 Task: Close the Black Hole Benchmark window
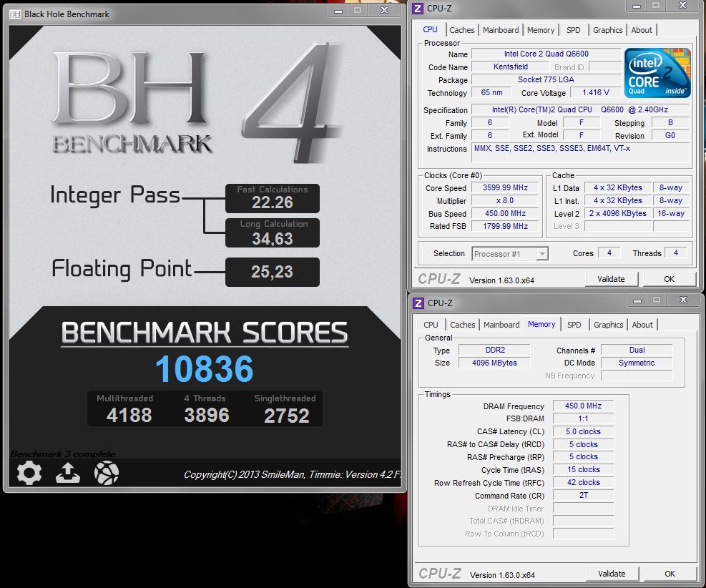point(384,11)
